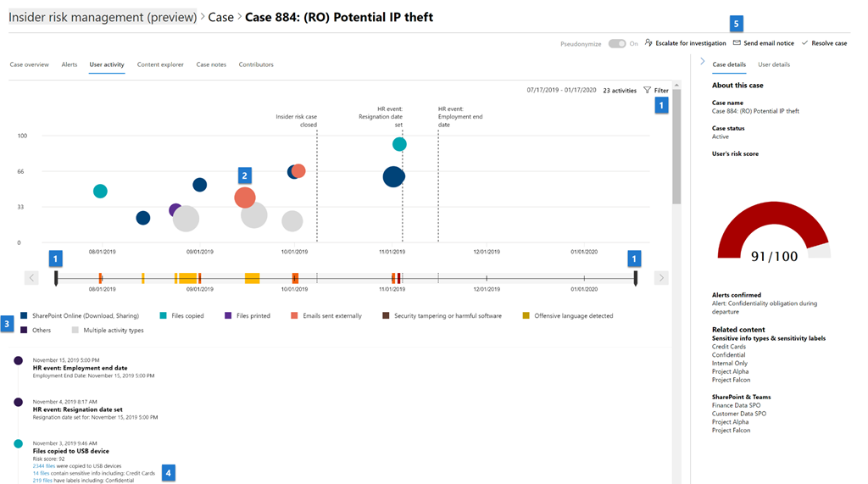Click the Resolve case checkmark icon

[804, 43]
